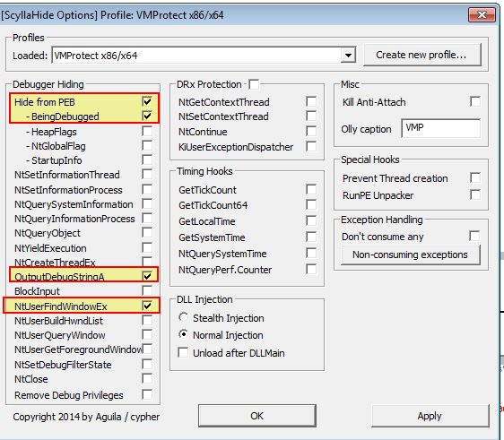Check the NtUserQueryWindow option
This screenshot has width=504, height=440.
[x=147, y=334]
